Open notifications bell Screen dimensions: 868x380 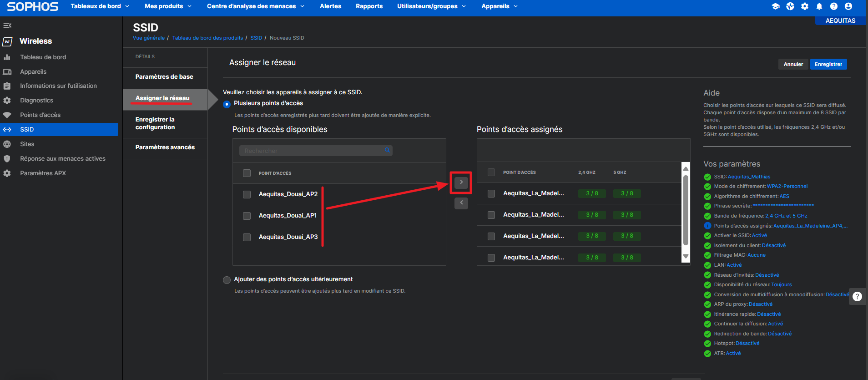819,6
